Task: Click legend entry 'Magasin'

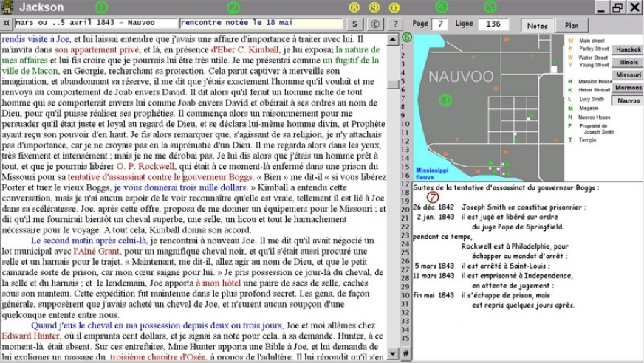Action: pos(589,108)
